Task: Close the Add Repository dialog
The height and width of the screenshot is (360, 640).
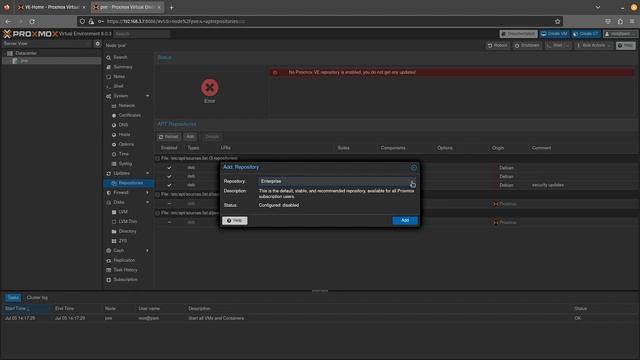Action: point(413,167)
